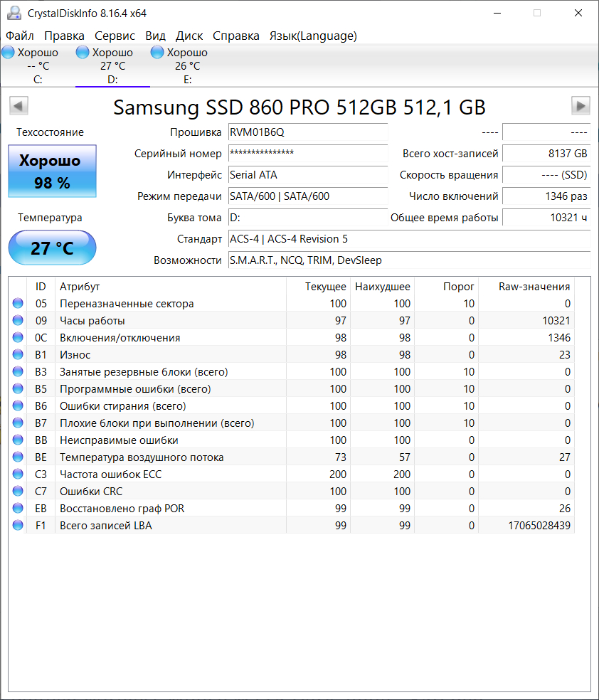
Task: Select row Ошибки стирания (всего)
Action: (292, 405)
